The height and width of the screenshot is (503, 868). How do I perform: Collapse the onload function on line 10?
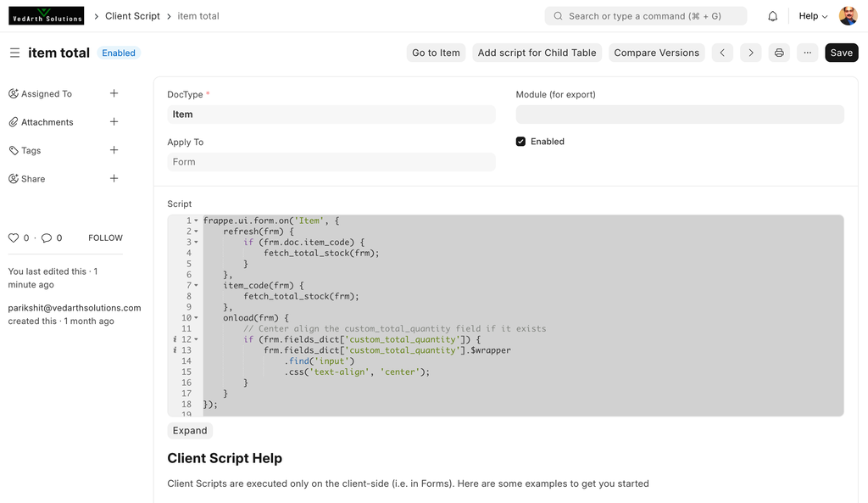196,318
